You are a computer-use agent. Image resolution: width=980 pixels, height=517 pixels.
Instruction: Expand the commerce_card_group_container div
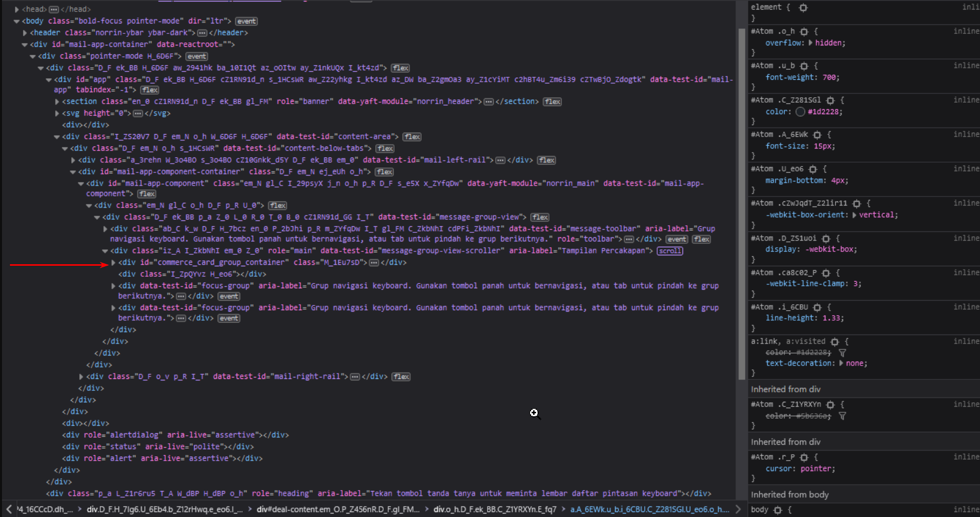pyautogui.click(x=113, y=263)
